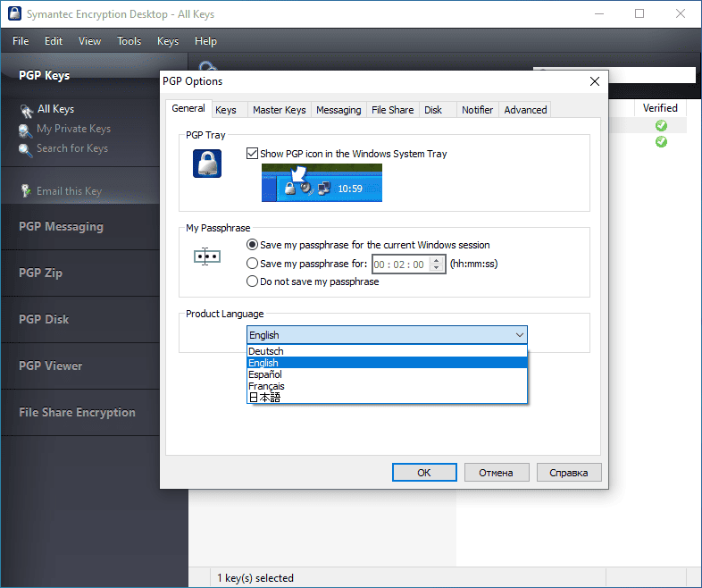
Task: Close the PGP Options dialog
Action: click(x=595, y=81)
